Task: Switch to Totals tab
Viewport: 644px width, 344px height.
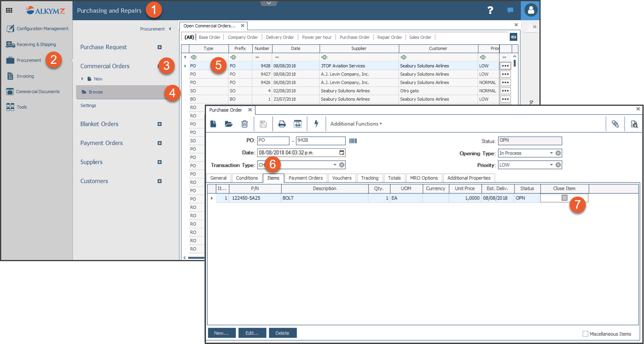Action: [x=394, y=178]
